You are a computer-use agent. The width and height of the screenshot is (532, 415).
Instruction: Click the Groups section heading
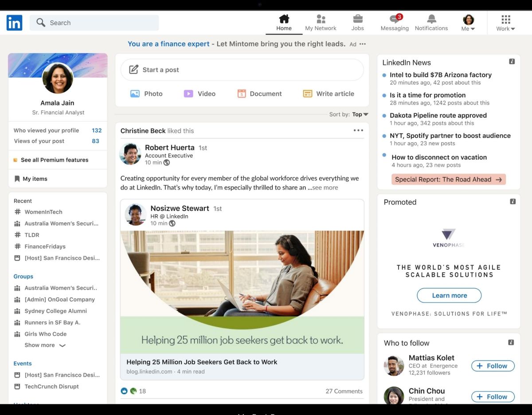pyautogui.click(x=23, y=276)
